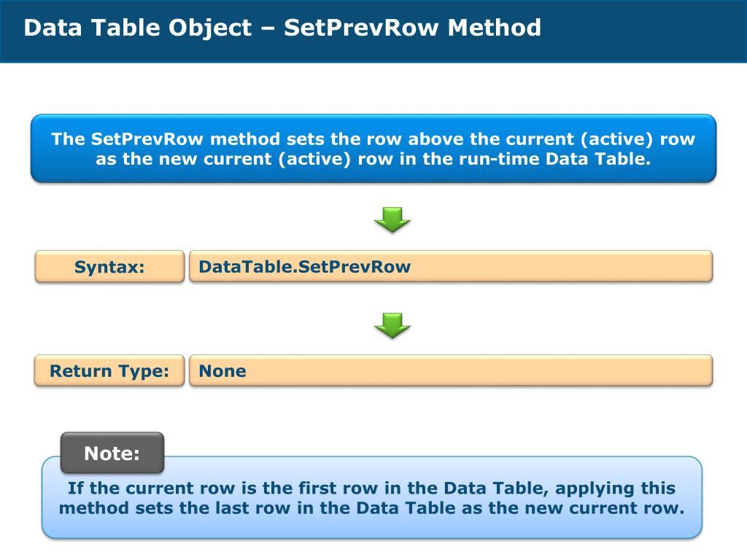Click the dark blue header bar right side

coord(643,31)
